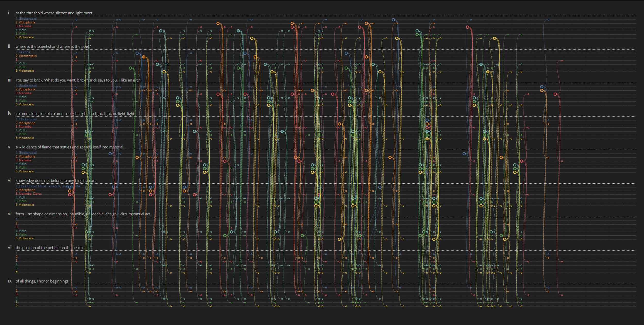Click title 'where is the scientist and where is the poet?'
The width and height of the screenshot is (644, 325).
pos(53,47)
